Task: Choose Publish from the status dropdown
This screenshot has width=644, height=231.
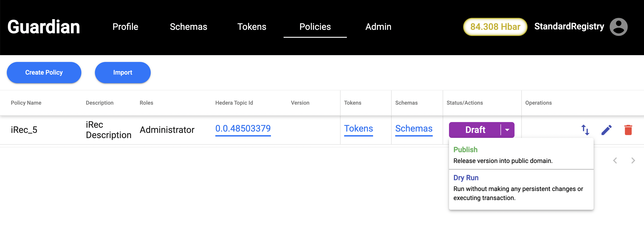Action: [465, 149]
